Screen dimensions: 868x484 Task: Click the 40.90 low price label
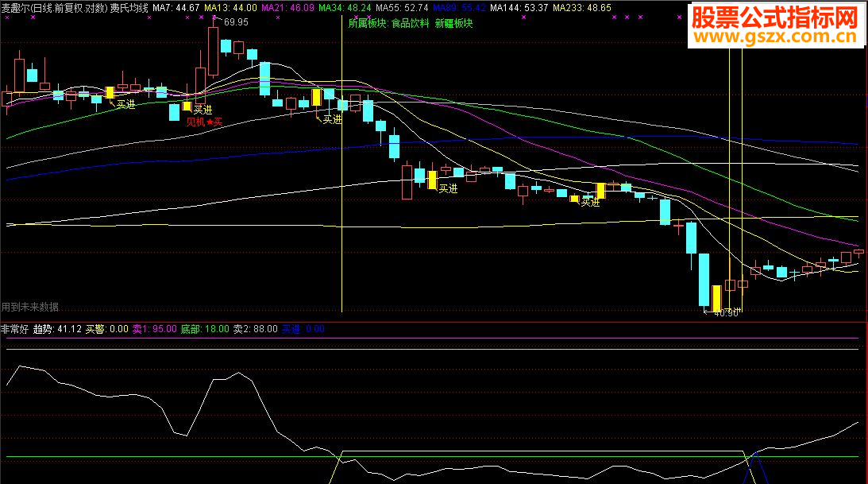[x=727, y=313]
